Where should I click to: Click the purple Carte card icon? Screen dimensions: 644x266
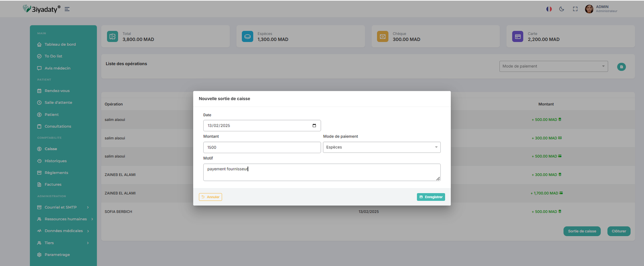pos(517,37)
